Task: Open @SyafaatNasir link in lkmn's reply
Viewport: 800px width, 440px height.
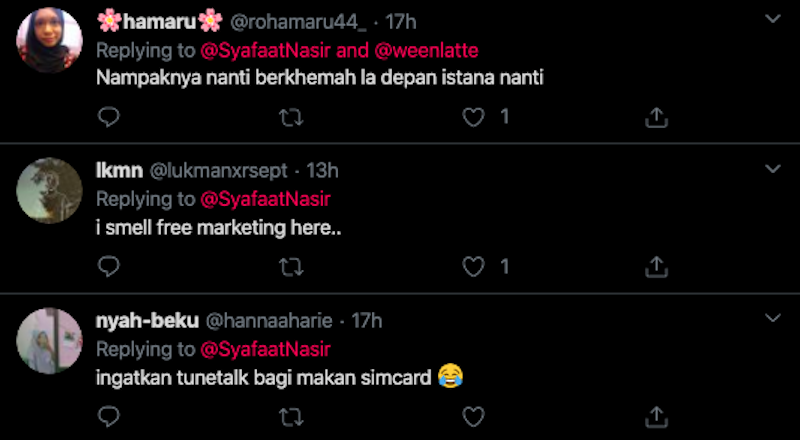Action: [x=266, y=198]
